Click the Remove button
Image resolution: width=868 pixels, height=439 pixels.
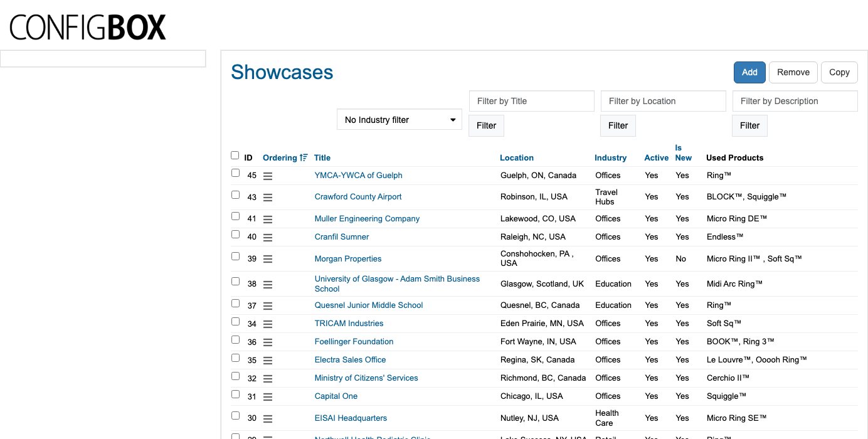pos(793,72)
